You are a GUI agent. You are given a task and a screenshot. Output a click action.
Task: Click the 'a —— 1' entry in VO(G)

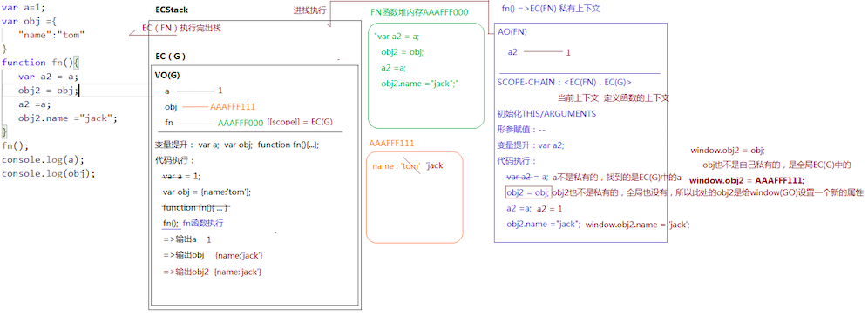point(193,91)
